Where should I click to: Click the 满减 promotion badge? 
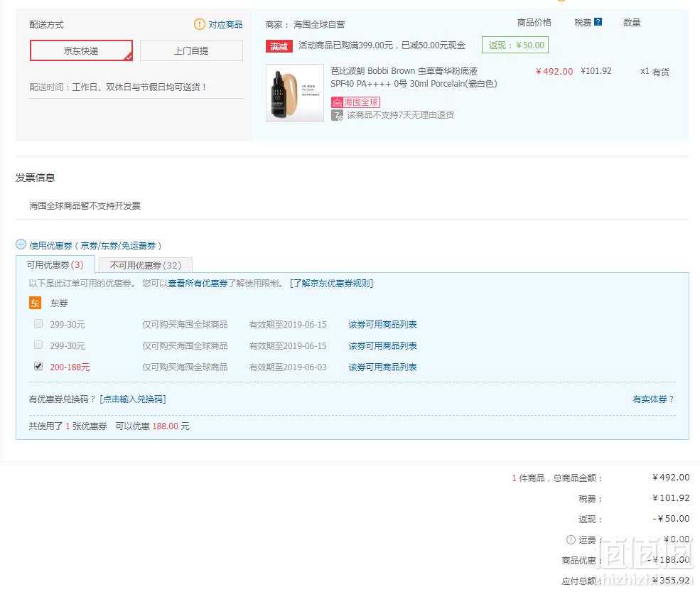click(279, 46)
